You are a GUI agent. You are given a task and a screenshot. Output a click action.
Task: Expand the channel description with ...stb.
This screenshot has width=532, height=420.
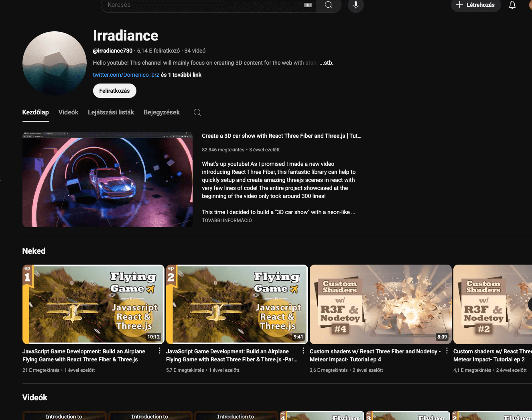(x=326, y=63)
